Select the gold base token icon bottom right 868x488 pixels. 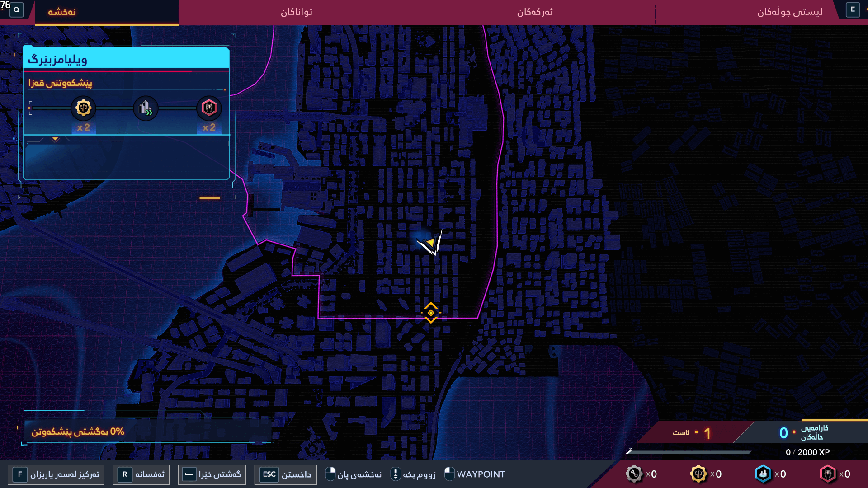(x=699, y=474)
